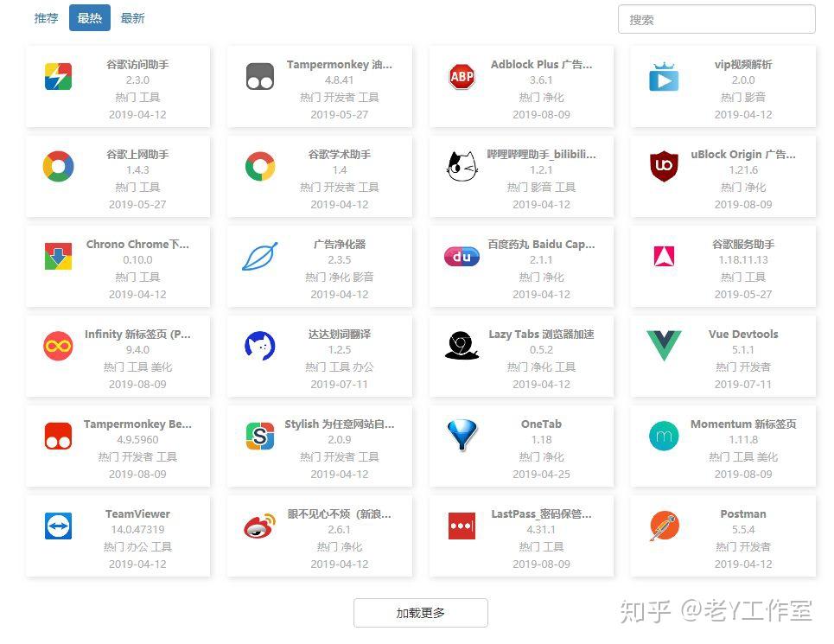Click the 达达划词翻译 title text
This screenshot has height=644, width=834.
point(340,334)
